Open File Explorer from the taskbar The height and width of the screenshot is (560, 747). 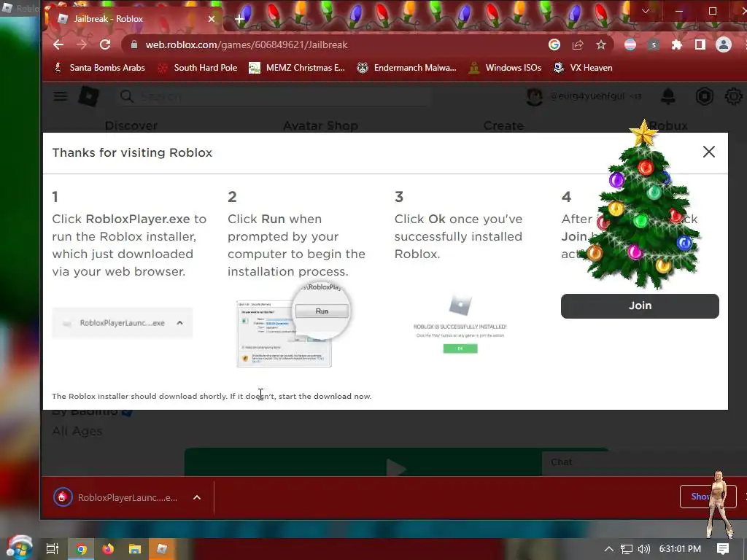135,549
